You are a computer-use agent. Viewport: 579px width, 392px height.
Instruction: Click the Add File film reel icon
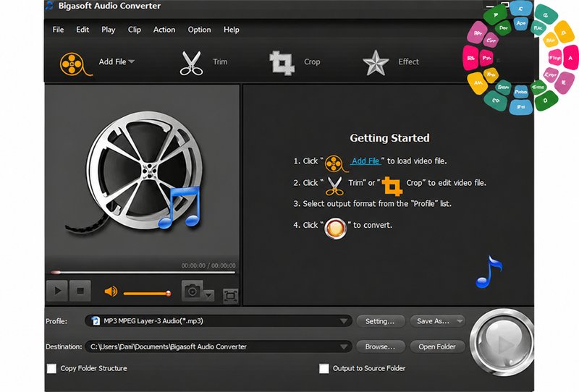click(x=75, y=64)
